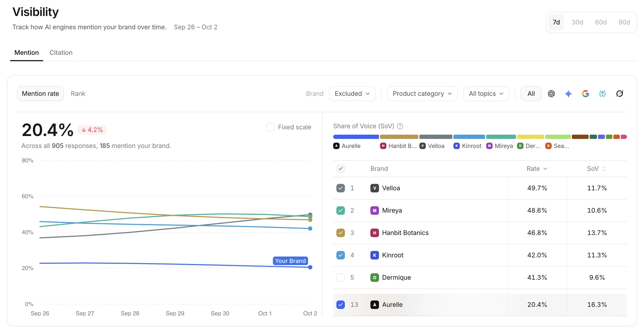The width and height of the screenshot is (644, 330).
Task: Check the Dermique row checkbox
Action: (340, 277)
